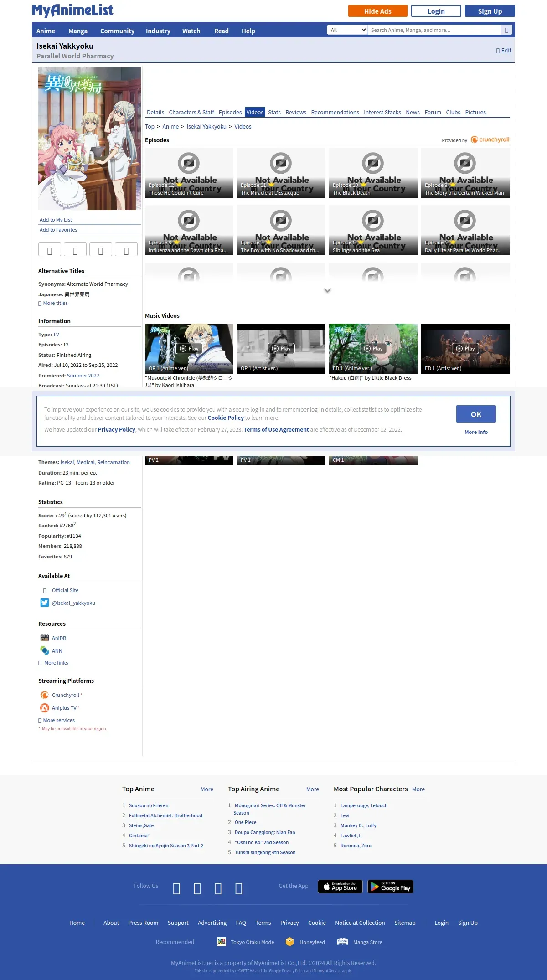
Task: Click the Hide Ads button
Action: [x=377, y=11]
